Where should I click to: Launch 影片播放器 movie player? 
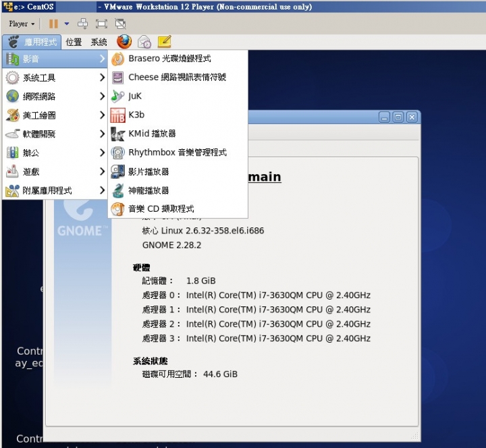[x=178, y=171]
